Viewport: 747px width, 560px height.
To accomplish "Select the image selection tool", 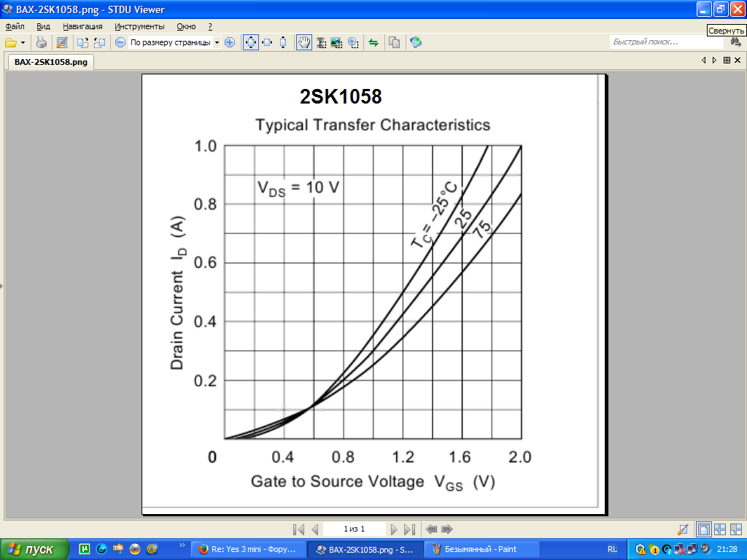I will [337, 43].
